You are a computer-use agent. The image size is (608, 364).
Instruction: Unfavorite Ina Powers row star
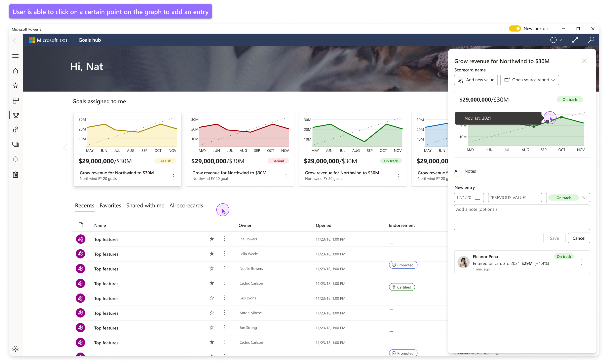click(x=212, y=239)
